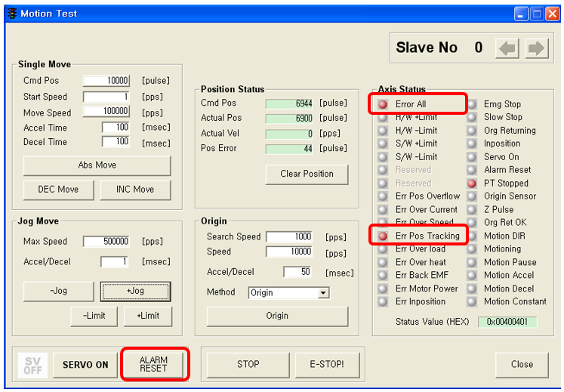This screenshot has height=392, width=564.
Task: Click the Err Pos Overflow LED indicator
Action: 383,196
